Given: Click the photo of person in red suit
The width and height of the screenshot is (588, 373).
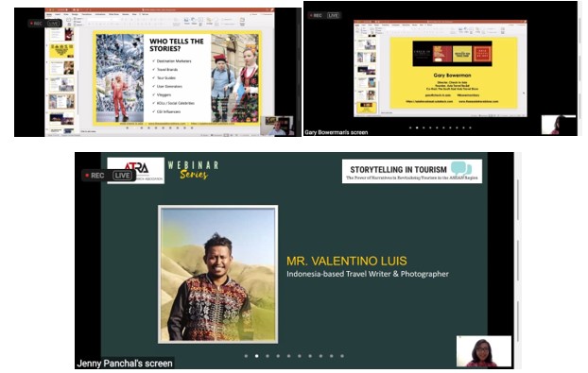Looking at the screenshot, I should pos(120,77).
